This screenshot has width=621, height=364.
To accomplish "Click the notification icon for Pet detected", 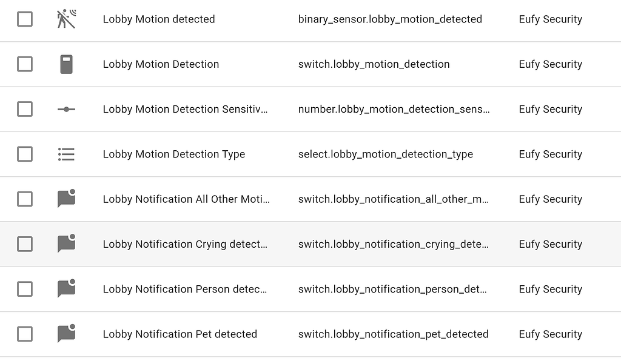I will (66, 334).
